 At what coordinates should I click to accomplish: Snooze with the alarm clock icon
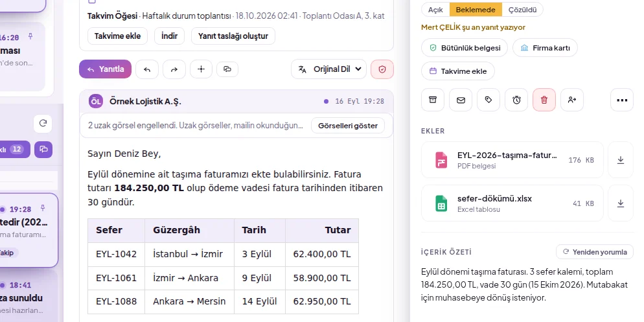point(516,100)
